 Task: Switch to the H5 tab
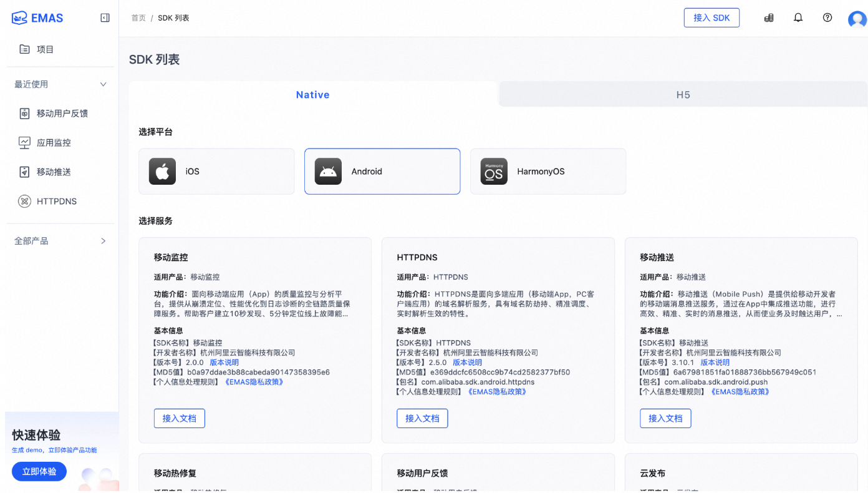point(683,95)
